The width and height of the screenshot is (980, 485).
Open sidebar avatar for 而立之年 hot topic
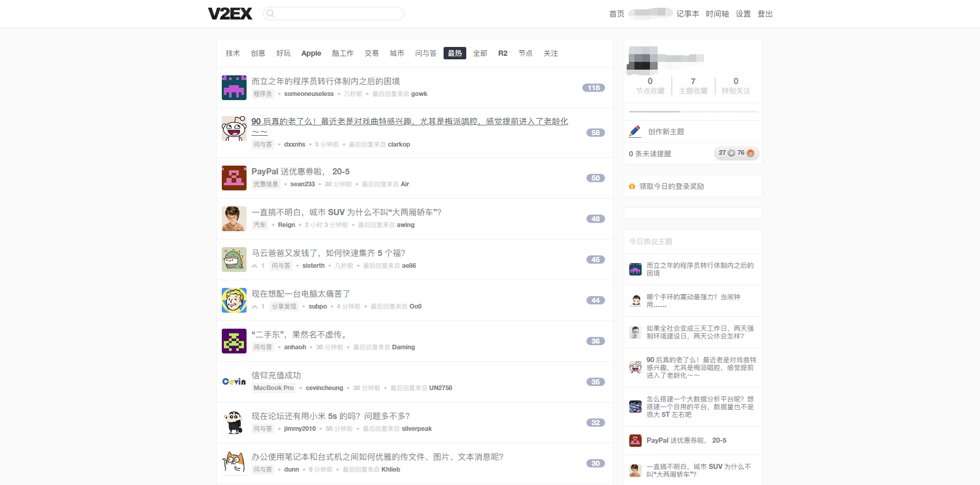click(635, 269)
